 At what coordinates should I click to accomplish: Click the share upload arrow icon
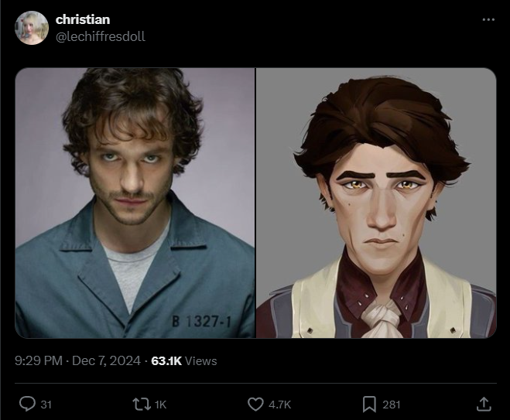pyautogui.click(x=484, y=404)
